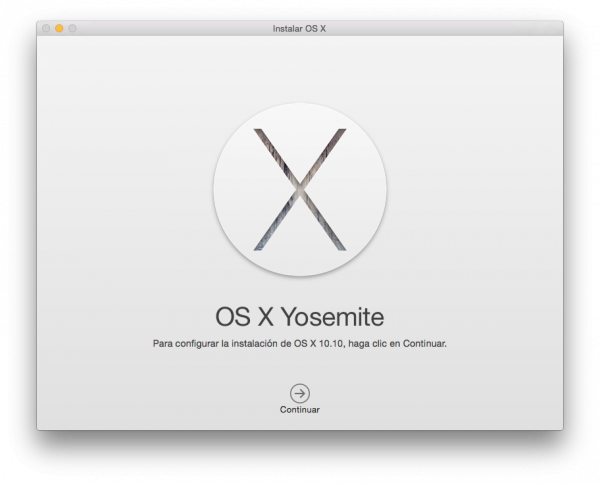Click the large OS X Yosemite logo
The height and width of the screenshot is (483, 600).
point(300,189)
